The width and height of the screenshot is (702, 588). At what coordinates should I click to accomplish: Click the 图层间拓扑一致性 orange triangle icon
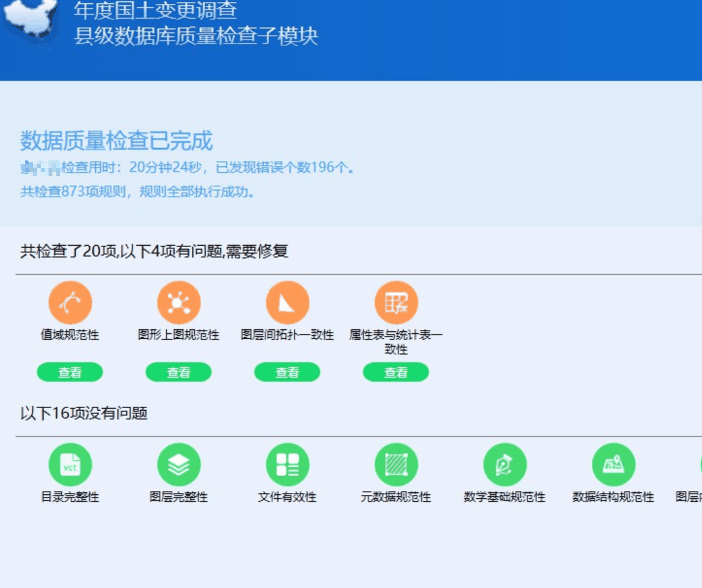click(x=287, y=303)
